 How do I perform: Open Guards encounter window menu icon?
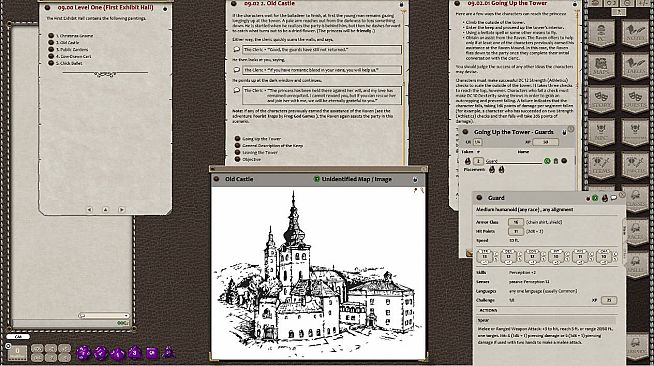(465, 132)
